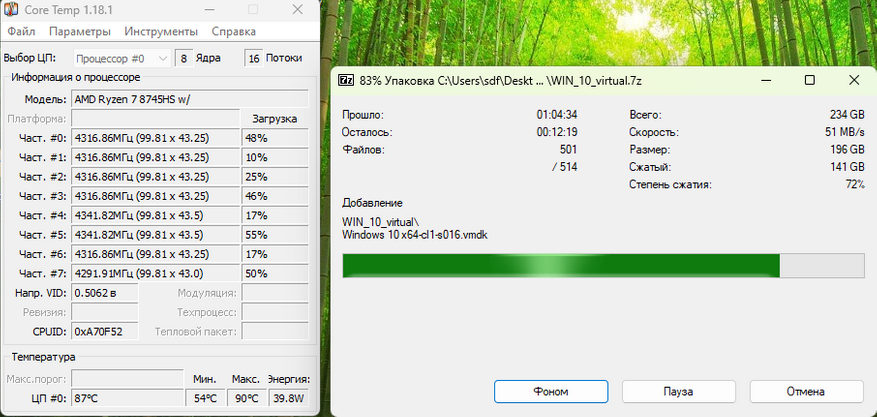Viewport: 877px width, 417px height.
Task: Open the Справка menu
Action: point(234,31)
